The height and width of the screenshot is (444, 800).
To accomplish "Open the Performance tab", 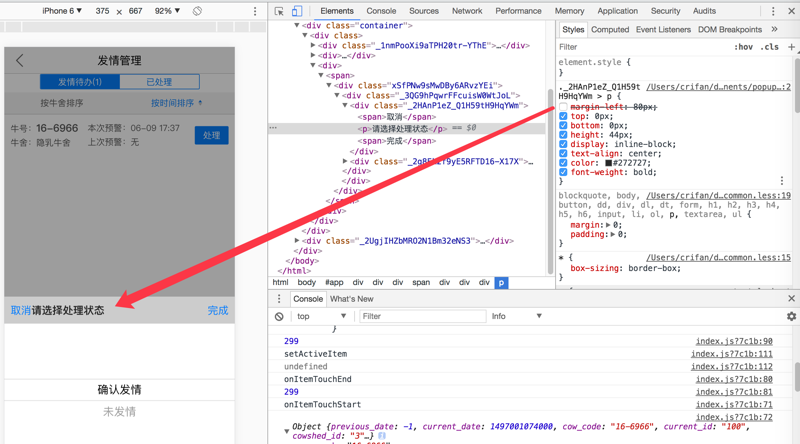I will (x=518, y=11).
